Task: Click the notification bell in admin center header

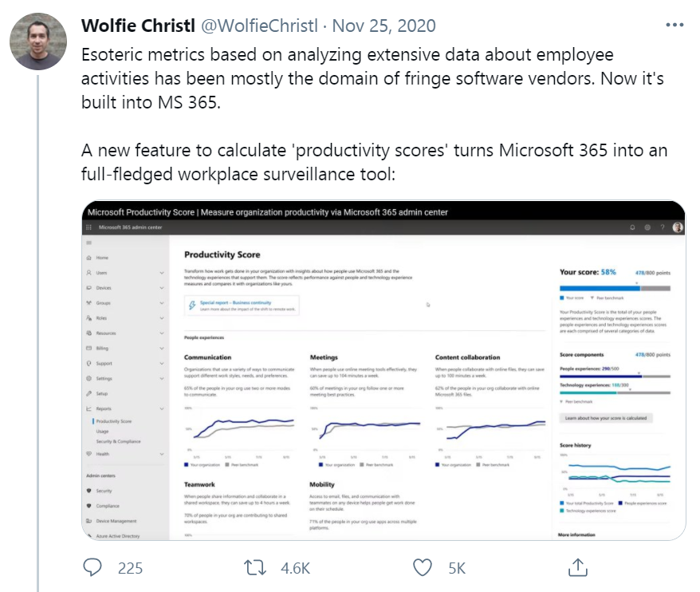Action: (x=632, y=227)
